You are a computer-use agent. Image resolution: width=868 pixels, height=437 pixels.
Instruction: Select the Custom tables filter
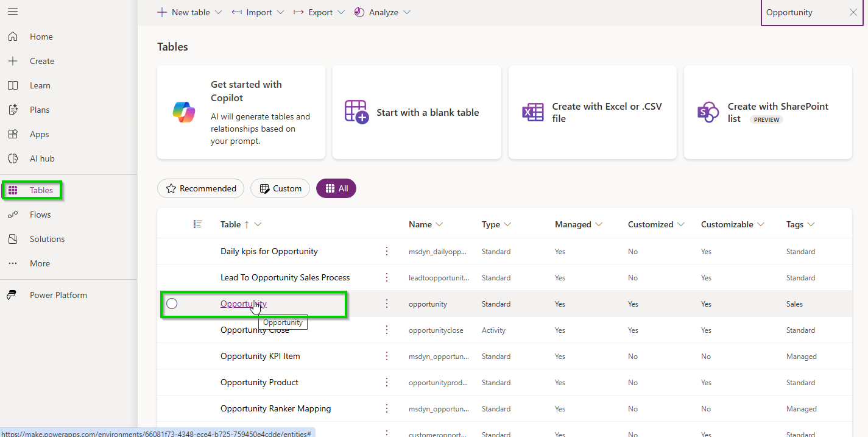[280, 188]
